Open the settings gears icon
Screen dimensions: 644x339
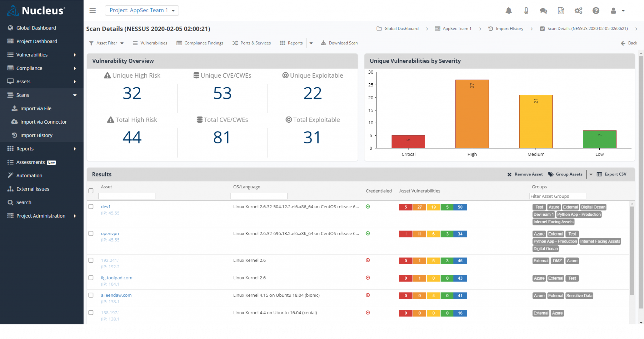[x=578, y=11]
